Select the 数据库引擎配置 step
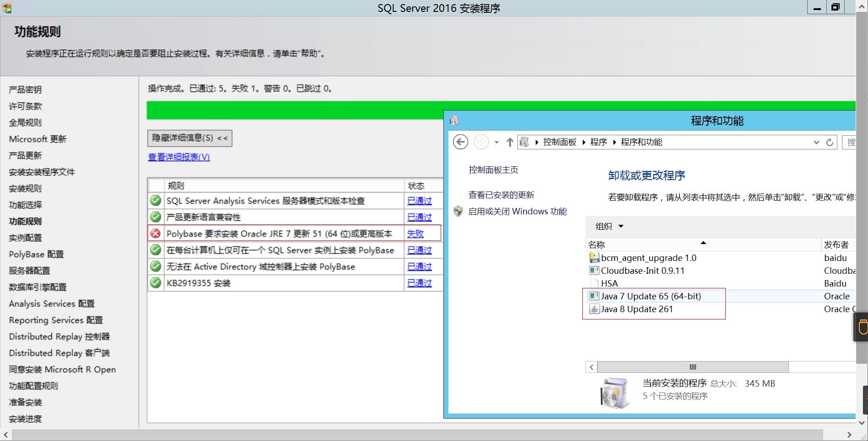 pos(37,287)
